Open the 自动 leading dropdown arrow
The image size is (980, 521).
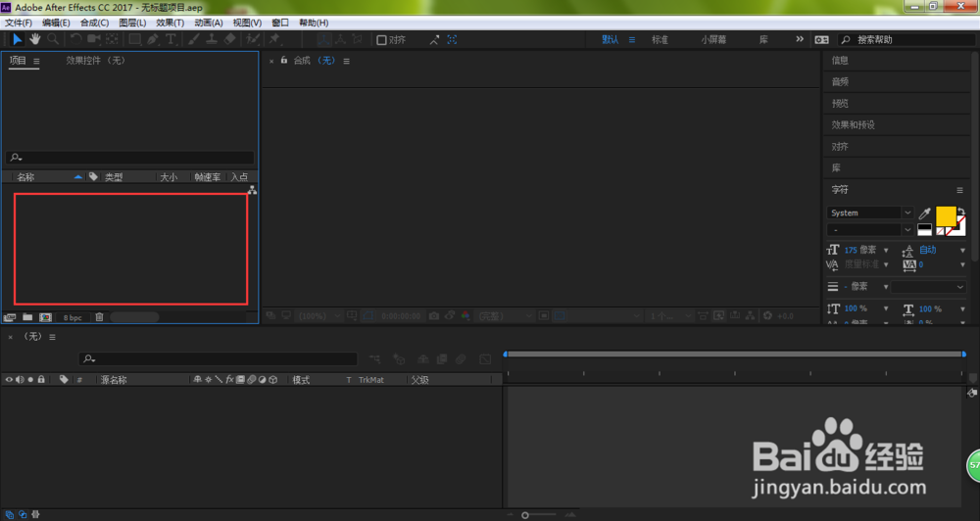click(962, 250)
